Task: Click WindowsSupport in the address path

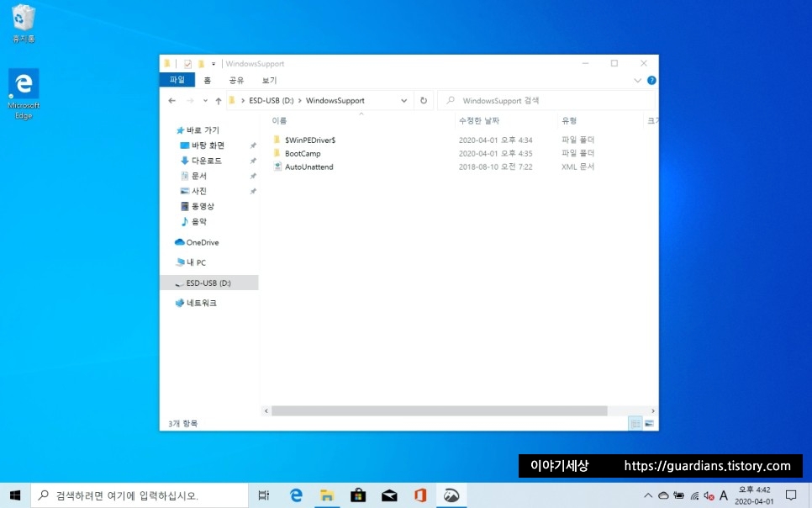Action: 335,101
